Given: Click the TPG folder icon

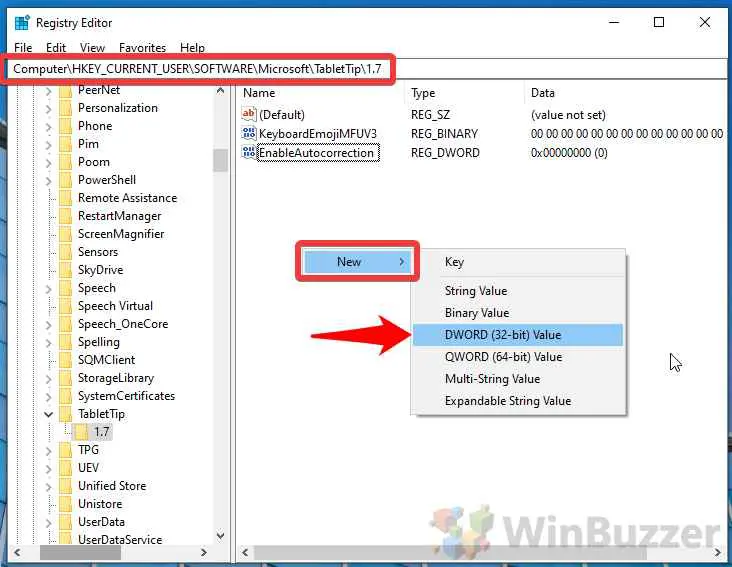Looking at the screenshot, I should [x=66, y=450].
